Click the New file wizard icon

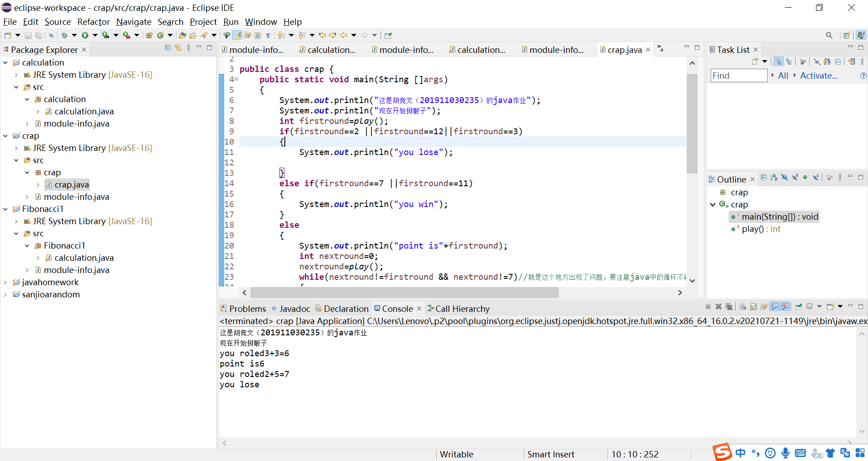point(8,35)
